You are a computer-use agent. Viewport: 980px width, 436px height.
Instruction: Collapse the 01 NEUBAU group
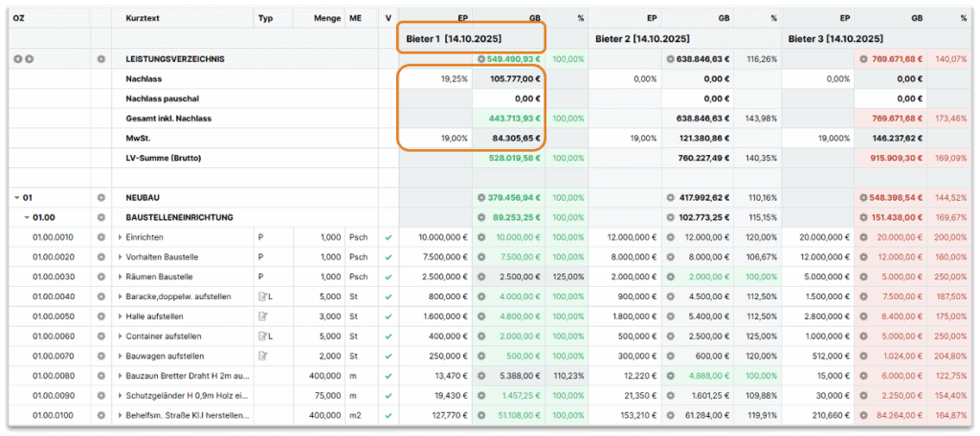coord(17,198)
